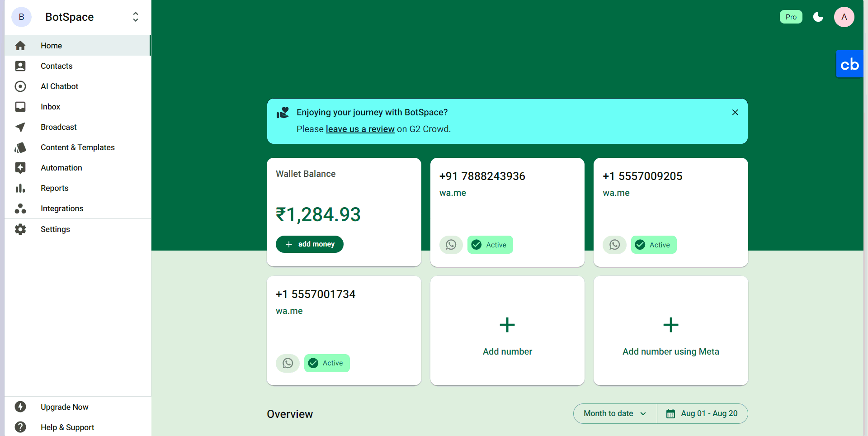Go to Home in the sidebar
The width and height of the screenshot is (868, 436).
78,46
